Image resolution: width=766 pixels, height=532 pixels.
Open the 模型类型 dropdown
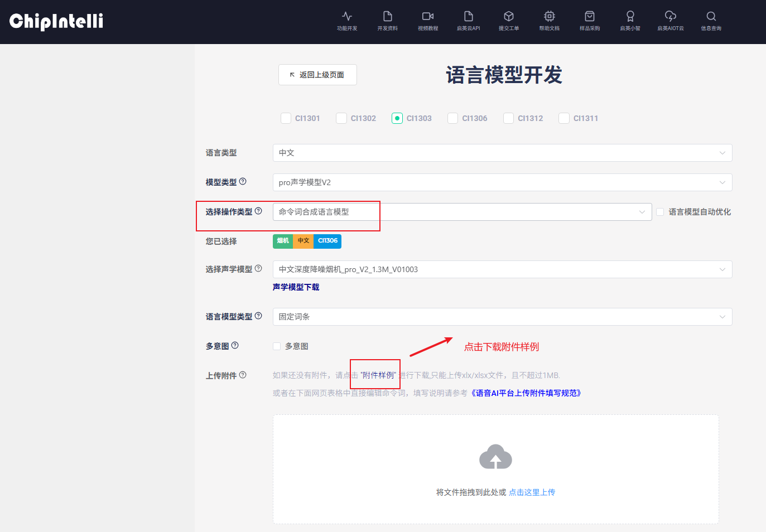pos(502,182)
